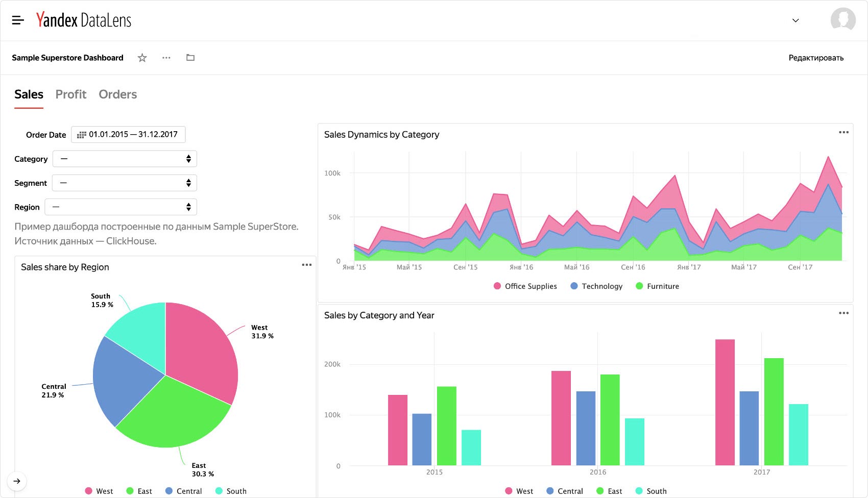Toggle South legend in pie chart

click(231, 491)
